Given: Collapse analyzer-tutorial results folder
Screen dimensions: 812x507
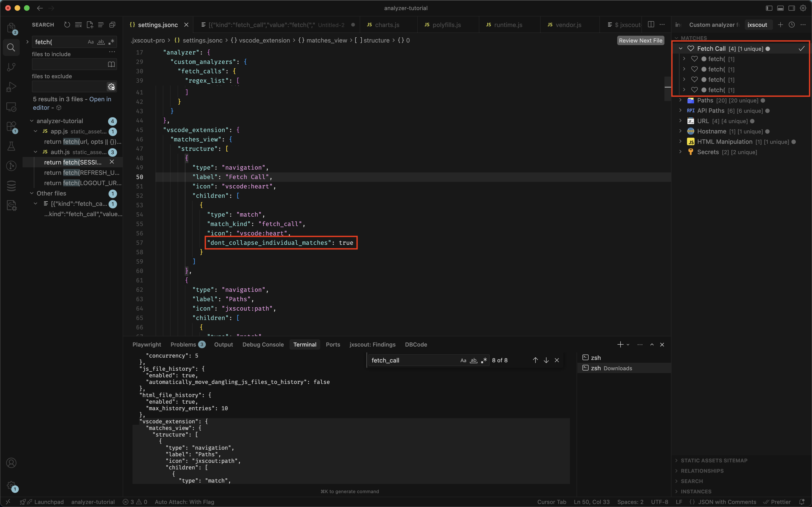Looking at the screenshot, I should 31,121.
